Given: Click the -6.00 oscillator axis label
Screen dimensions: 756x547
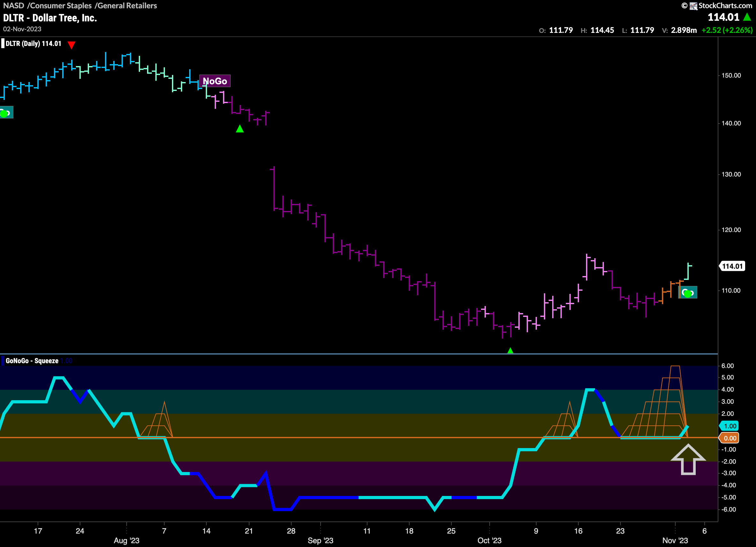Looking at the screenshot, I should [728, 509].
